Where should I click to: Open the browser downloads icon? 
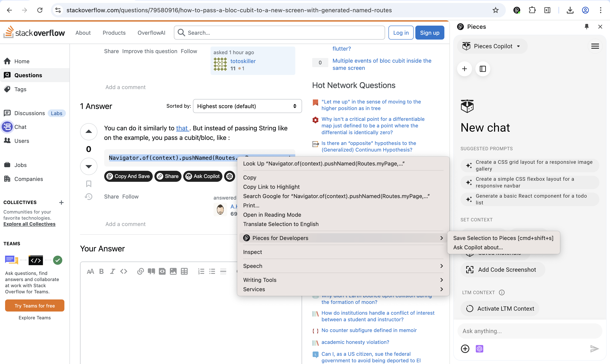tap(570, 10)
